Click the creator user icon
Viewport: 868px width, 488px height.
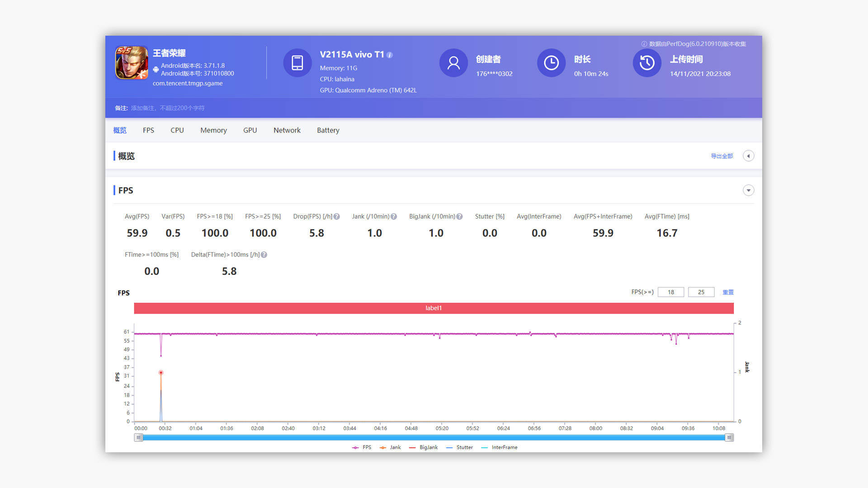tap(453, 63)
